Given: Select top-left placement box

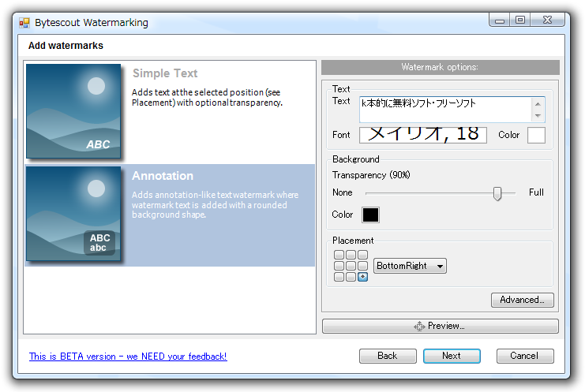Looking at the screenshot, I should point(339,255).
